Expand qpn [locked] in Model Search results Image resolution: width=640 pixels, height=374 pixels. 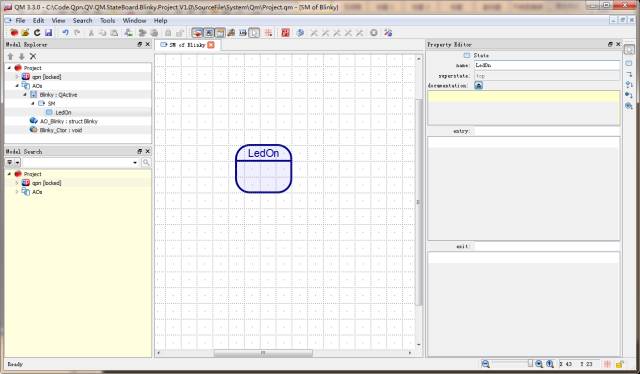(x=17, y=183)
